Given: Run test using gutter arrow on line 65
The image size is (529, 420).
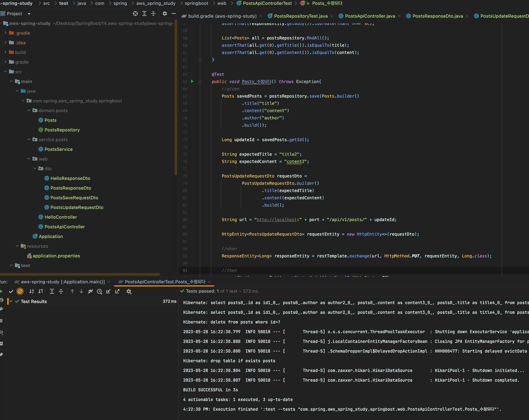Looking at the screenshot, I should pyautogui.click(x=192, y=81).
